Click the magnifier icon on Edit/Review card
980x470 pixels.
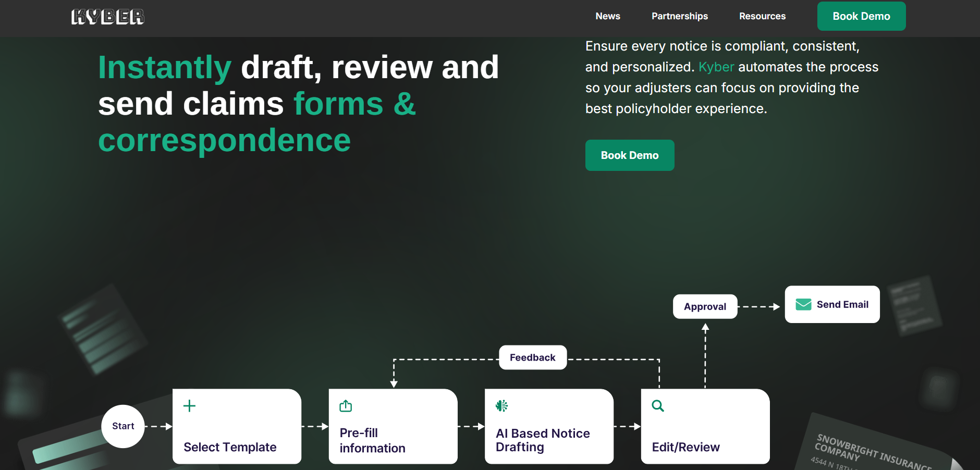click(x=658, y=406)
